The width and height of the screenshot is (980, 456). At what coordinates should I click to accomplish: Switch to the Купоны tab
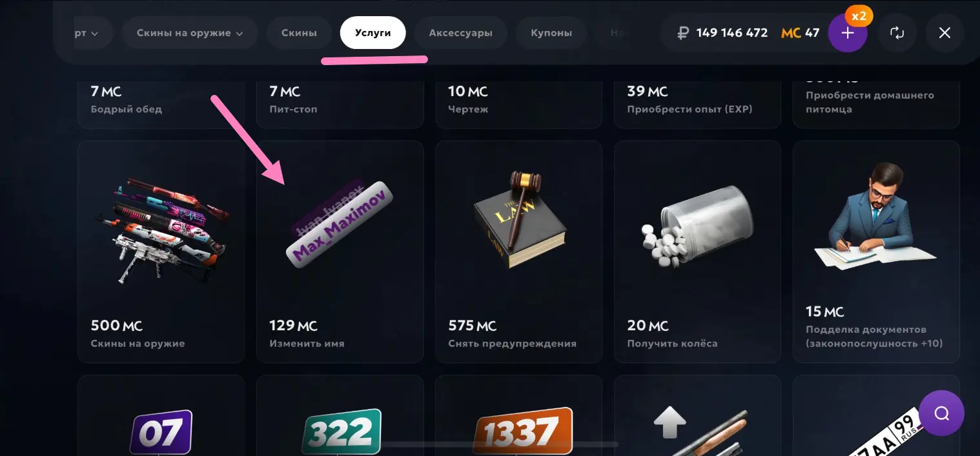click(551, 33)
